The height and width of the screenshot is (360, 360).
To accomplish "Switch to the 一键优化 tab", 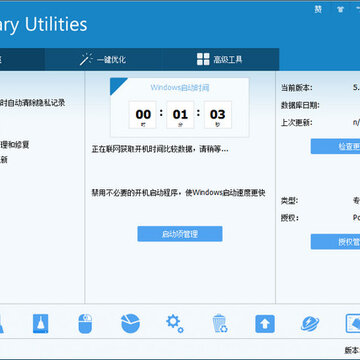I will (103, 59).
